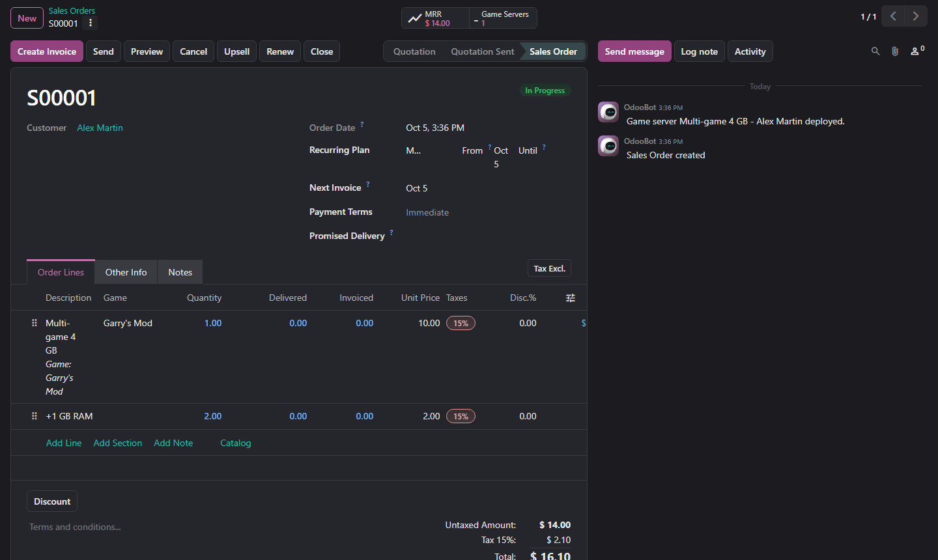Open the S00001 actions kebab menu
This screenshot has height=560, width=938.
coord(91,23)
